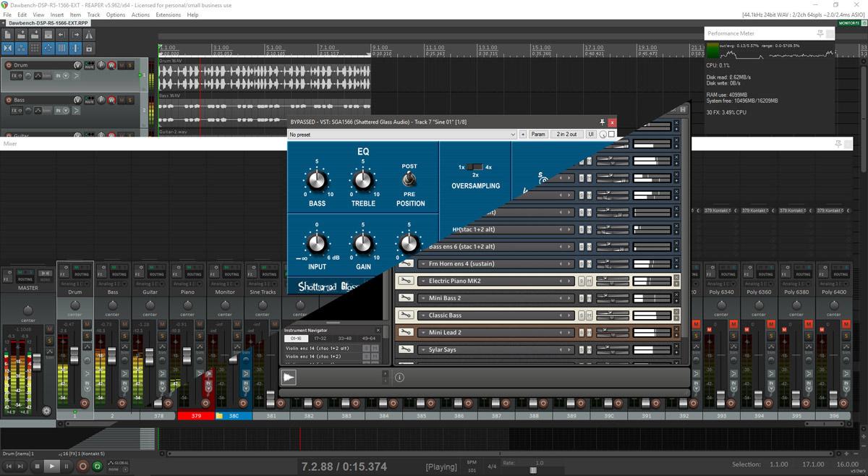Click the Param button in FX window
Image resolution: width=868 pixels, height=476 pixels.
tap(538, 135)
